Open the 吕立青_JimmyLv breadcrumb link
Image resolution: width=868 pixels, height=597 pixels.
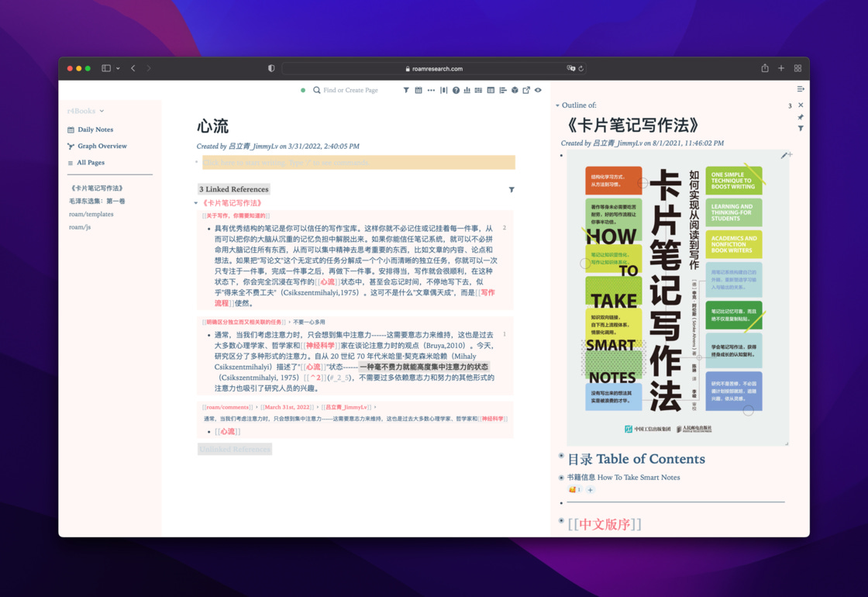click(x=346, y=407)
